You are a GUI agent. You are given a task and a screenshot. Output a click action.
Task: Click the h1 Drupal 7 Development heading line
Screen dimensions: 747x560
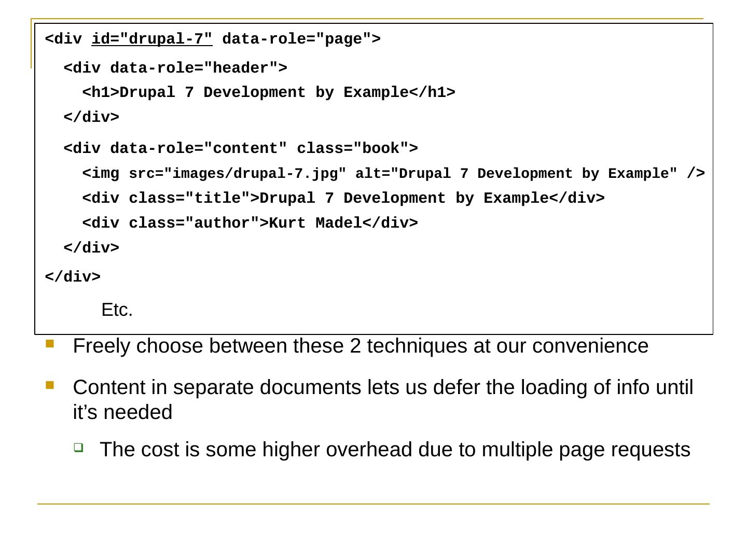click(x=269, y=92)
